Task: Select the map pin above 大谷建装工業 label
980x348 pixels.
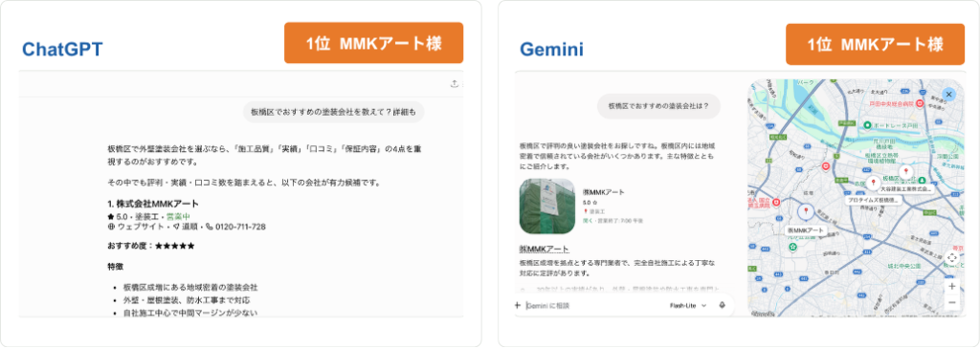Action: pyautogui.click(x=905, y=172)
